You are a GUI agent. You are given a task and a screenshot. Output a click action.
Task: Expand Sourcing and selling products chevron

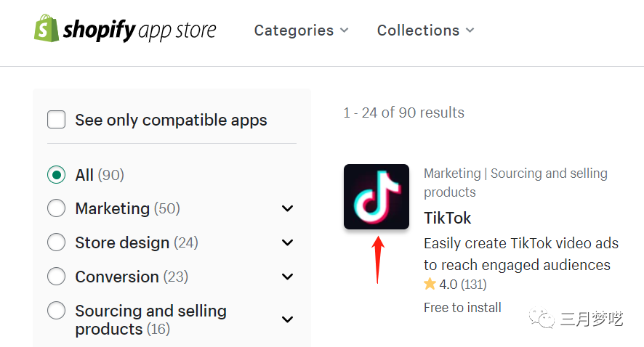288,320
